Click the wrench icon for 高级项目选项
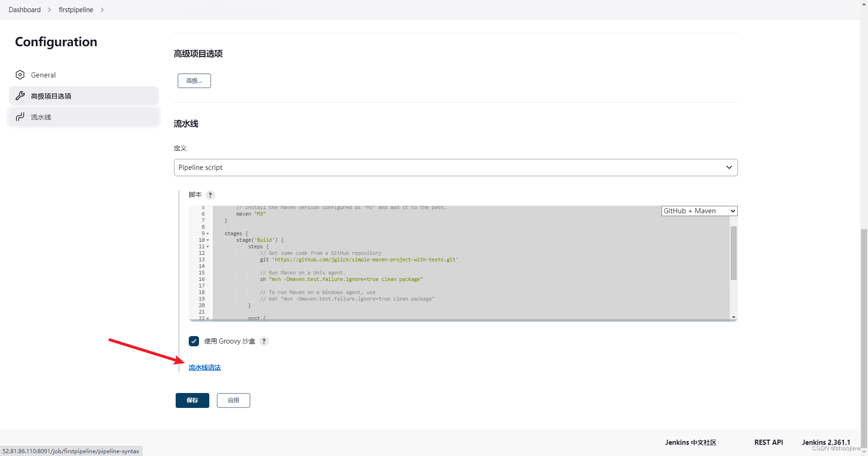The image size is (868, 456). (20, 96)
